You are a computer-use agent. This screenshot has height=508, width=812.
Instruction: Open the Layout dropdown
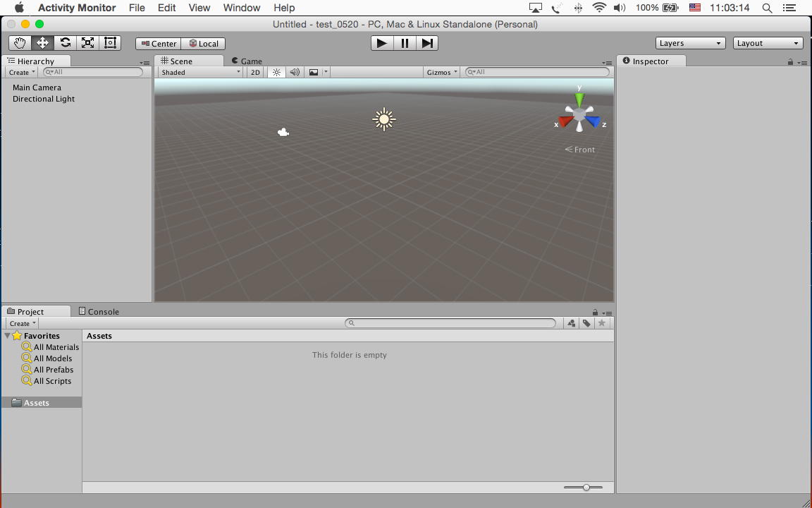[x=768, y=43]
